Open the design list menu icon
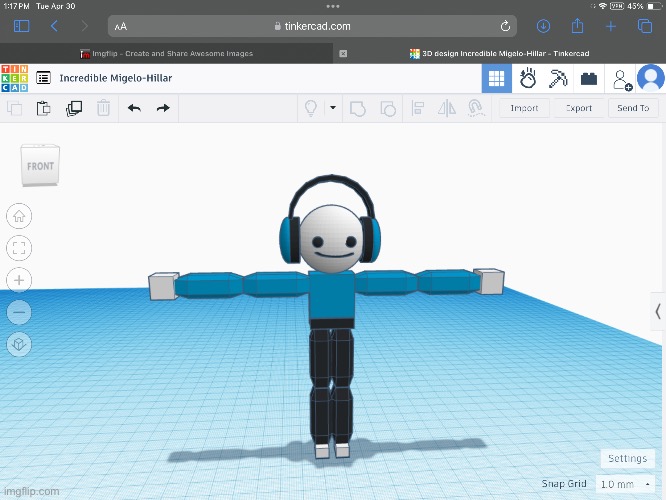Image resolution: width=666 pixels, height=500 pixels. coord(43,78)
